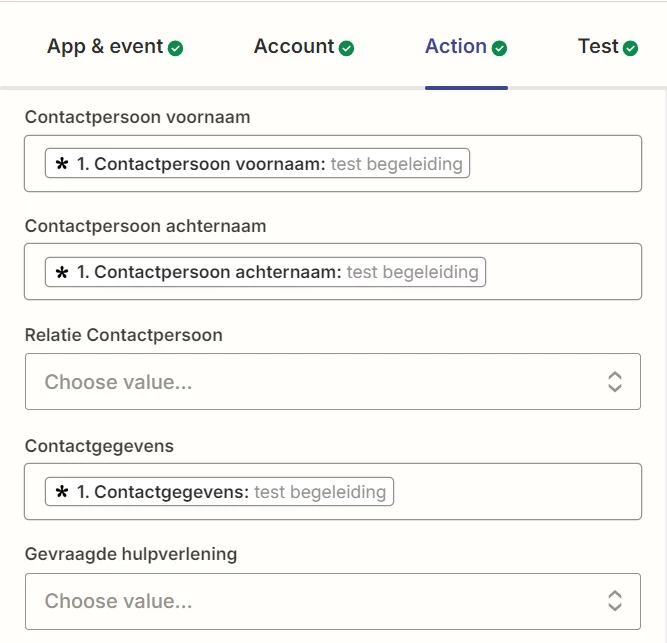The height and width of the screenshot is (643, 667).
Task: Select the Contactgegevens mapped value pill
Action: (x=220, y=492)
